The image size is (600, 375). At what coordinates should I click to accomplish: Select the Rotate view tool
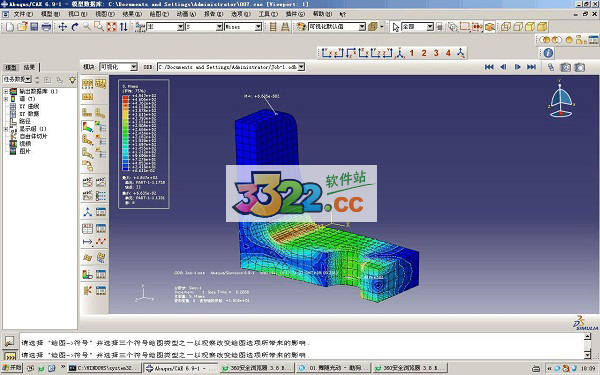(x=75, y=27)
